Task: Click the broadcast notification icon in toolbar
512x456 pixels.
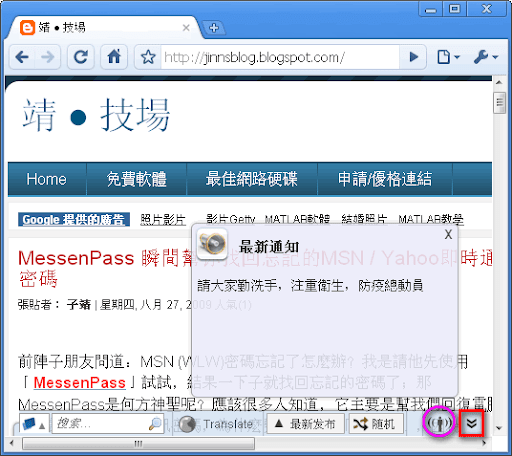Action: pos(439,423)
